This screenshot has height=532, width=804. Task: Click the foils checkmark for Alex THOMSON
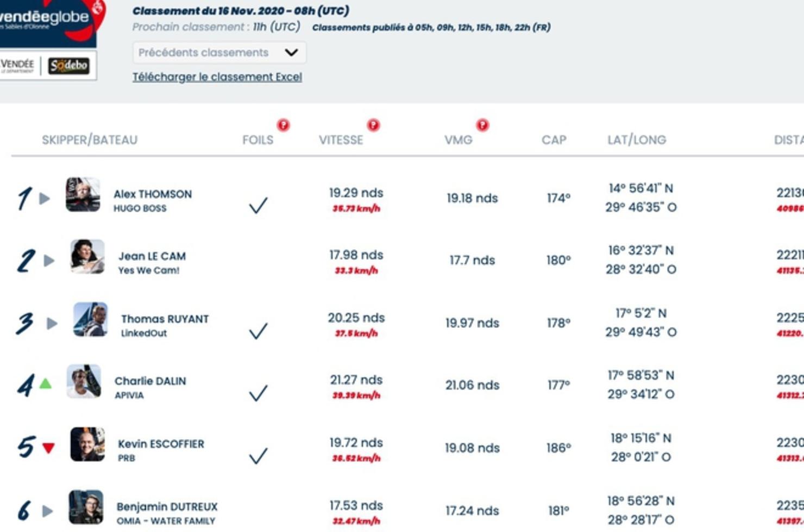click(x=258, y=205)
